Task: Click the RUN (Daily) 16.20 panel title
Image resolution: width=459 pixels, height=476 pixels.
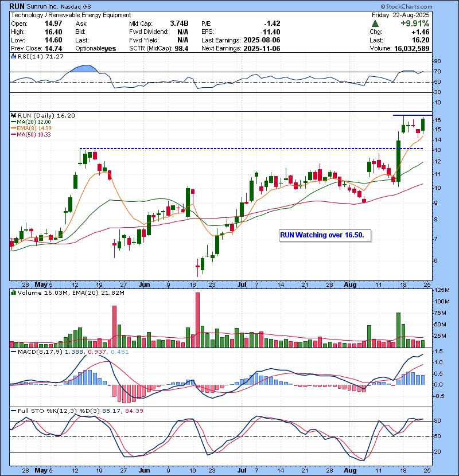Action: (x=46, y=115)
